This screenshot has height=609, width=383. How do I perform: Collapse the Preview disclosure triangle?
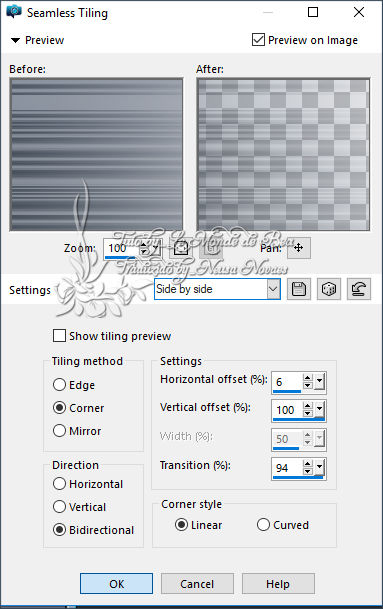(15, 40)
